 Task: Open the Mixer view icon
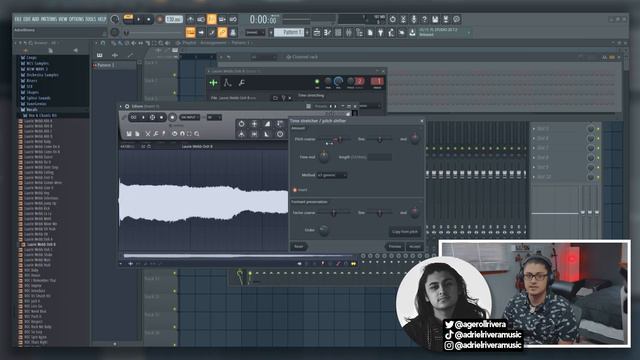(349, 33)
